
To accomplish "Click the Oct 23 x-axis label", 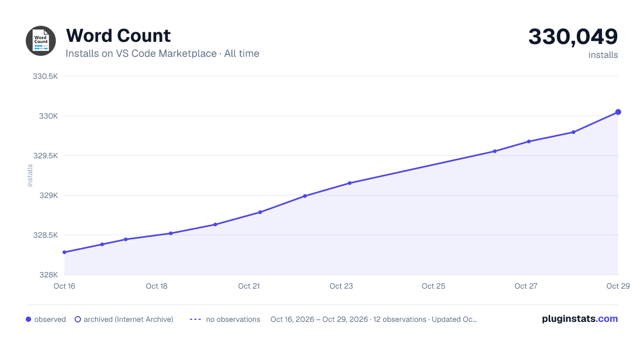I will click(341, 286).
